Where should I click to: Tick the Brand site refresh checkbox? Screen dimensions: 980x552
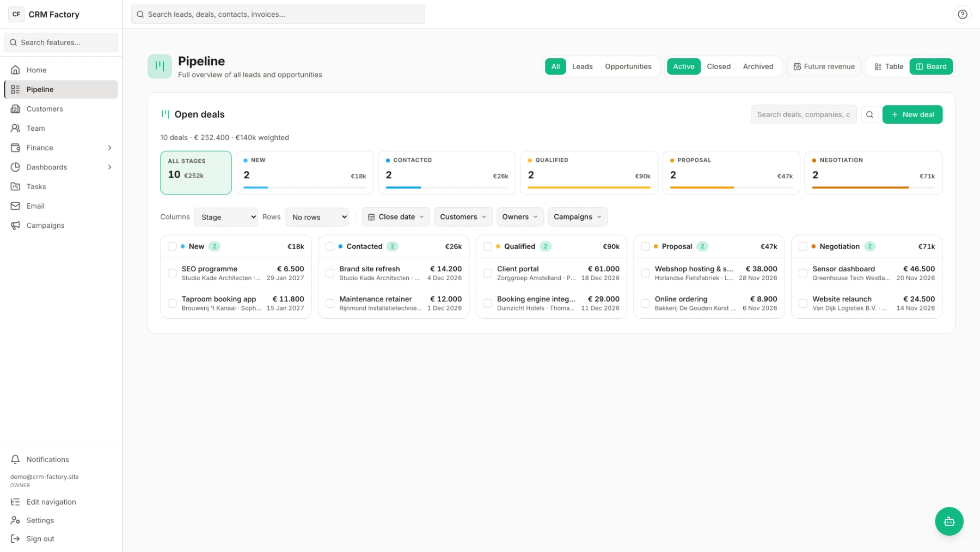(330, 273)
